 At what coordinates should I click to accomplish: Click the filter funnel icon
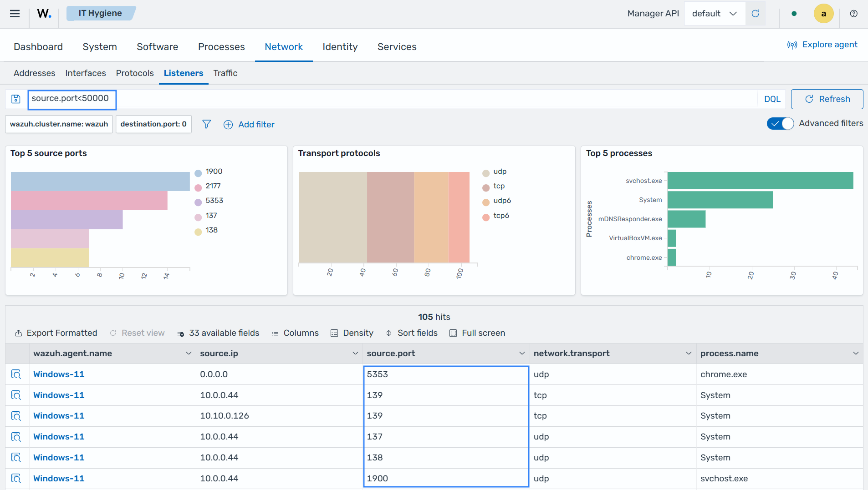[x=206, y=124]
